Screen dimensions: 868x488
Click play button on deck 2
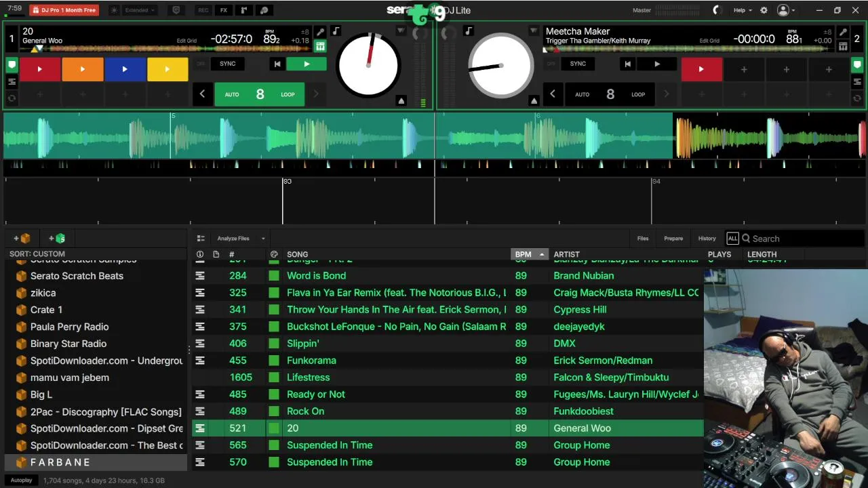(656, 64)
